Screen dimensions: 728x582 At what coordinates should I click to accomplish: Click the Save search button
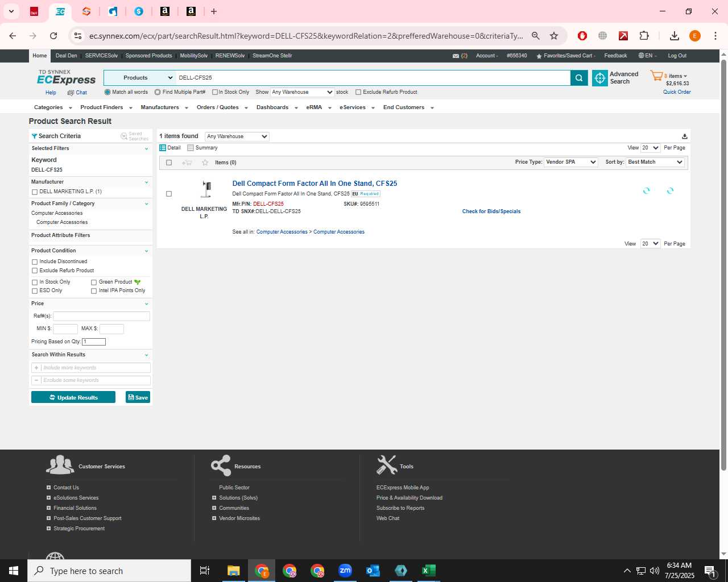tap(138, 397)
